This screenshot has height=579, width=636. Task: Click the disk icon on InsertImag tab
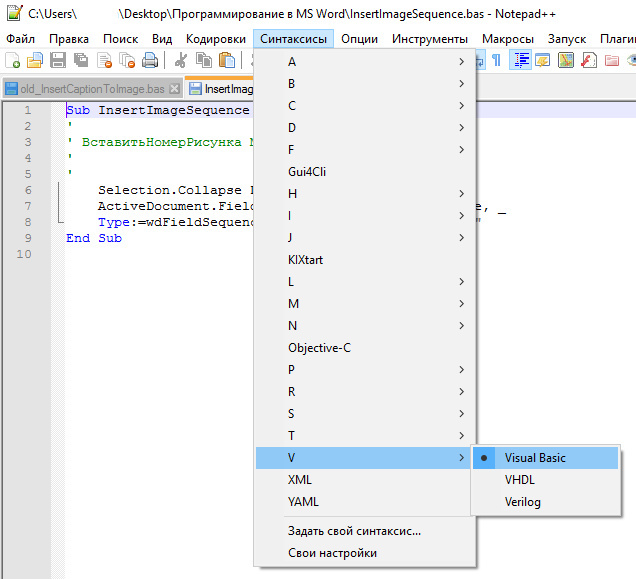click(x=196, y=88)
